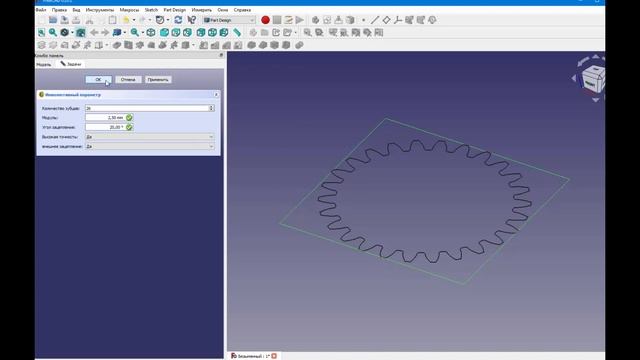Open the Инструменты menu

click(x=100, y=10)
